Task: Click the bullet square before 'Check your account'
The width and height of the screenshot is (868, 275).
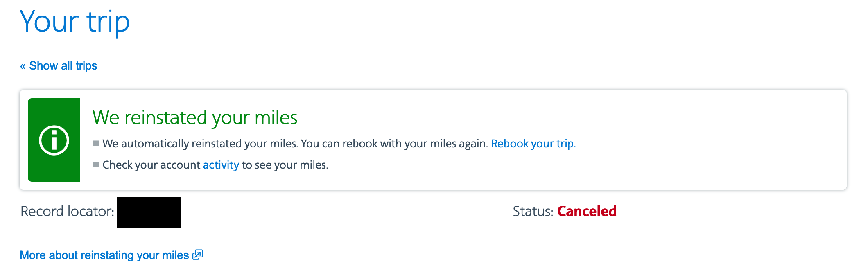Action: pos(96,165)
